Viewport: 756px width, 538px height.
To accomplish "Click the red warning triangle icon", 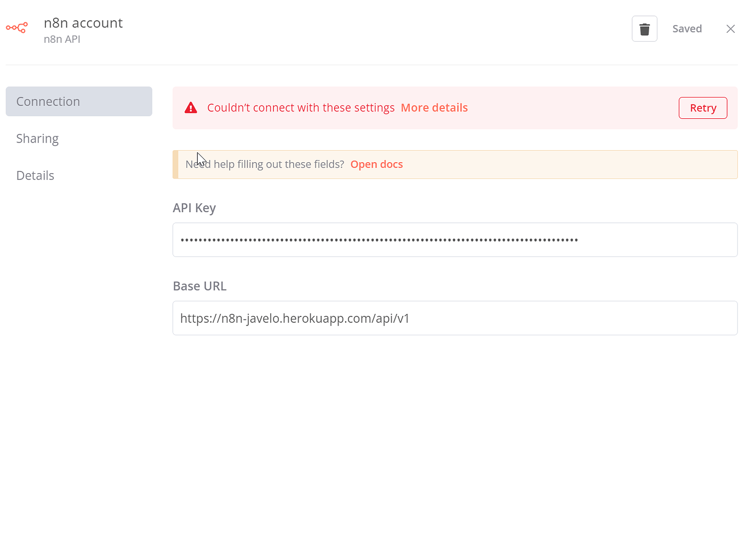I will (191, 107).
